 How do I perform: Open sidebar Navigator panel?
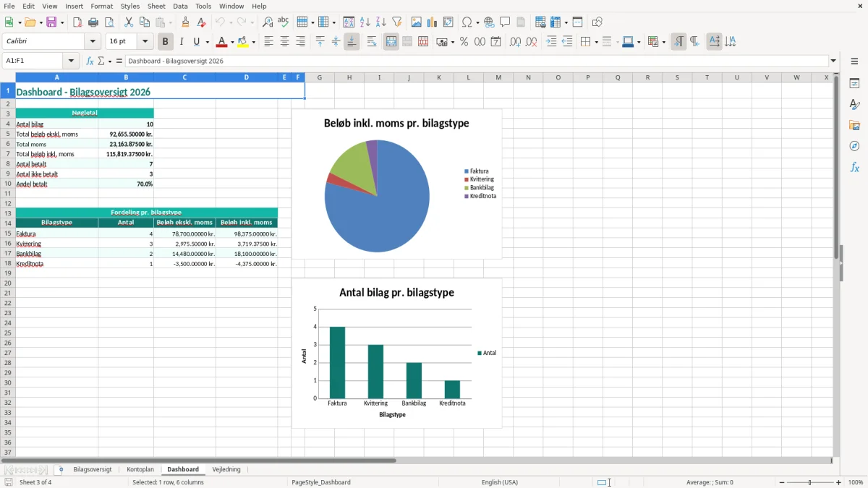[x=854, y=146]
